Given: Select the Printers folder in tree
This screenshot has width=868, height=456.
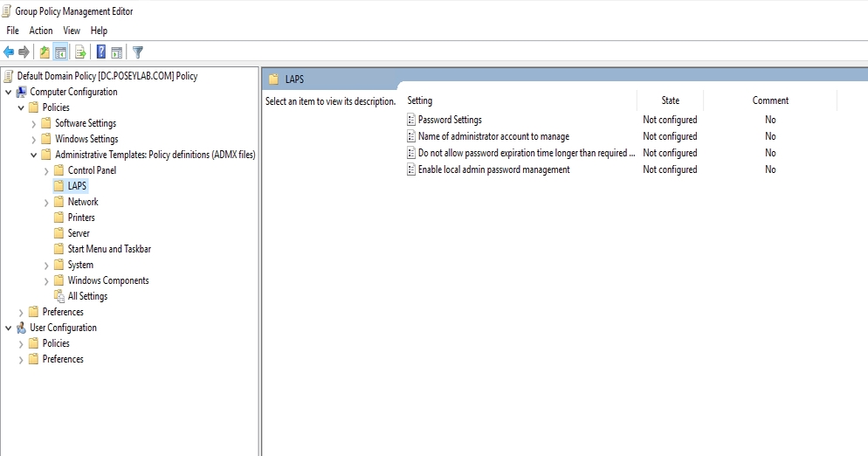Looking at the screenshot, I should pyautogui.click(x=81, y=218).
